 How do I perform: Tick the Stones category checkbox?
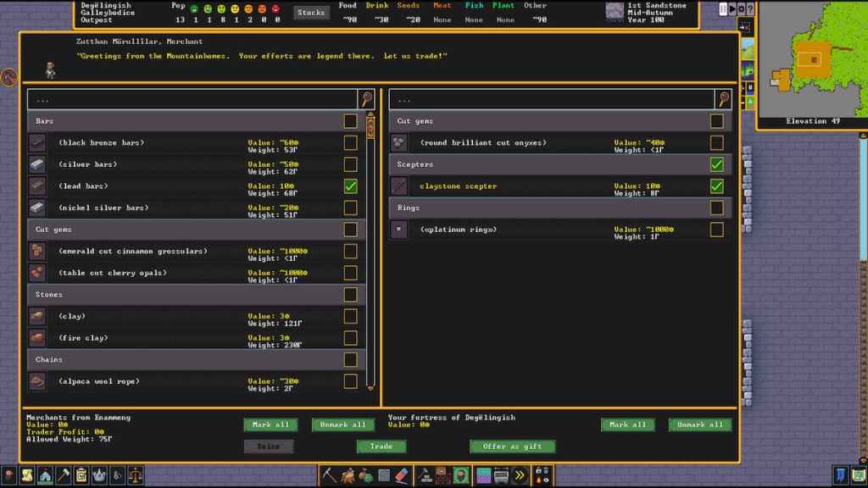350,294
